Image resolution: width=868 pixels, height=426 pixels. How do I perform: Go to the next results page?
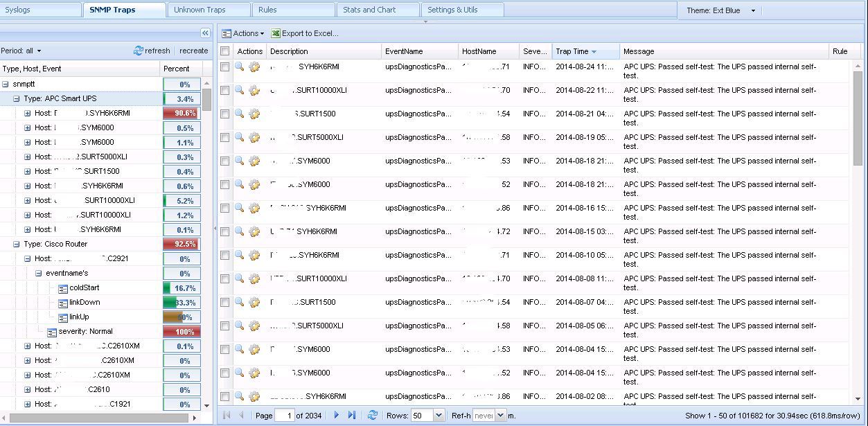coord(337,415)
